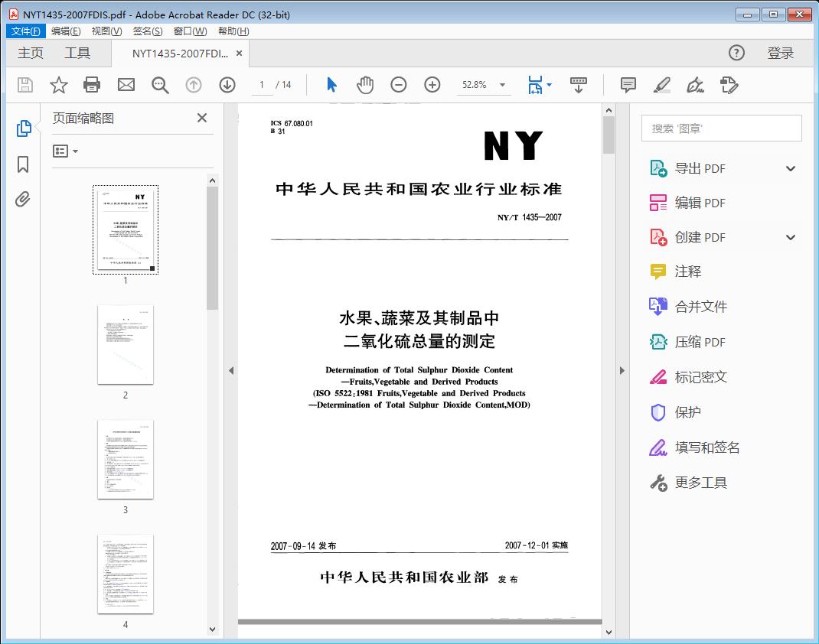This screenshot has width=819, height=644.
Task: Open the zoom level 52.8% dropdown
Action: pos(502,85)
